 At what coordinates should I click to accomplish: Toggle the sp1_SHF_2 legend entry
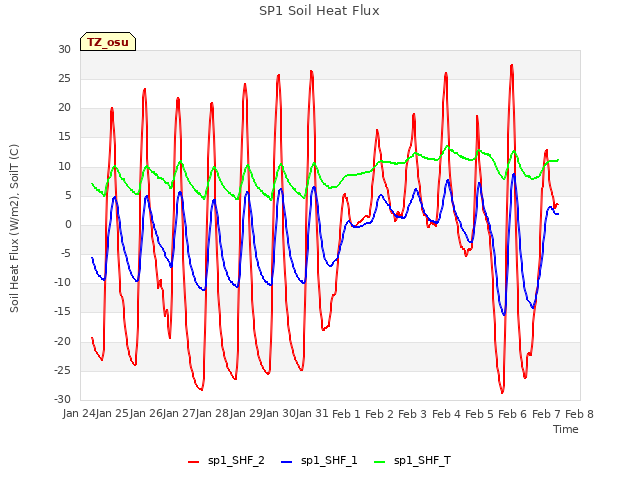[x=226, y=461]
